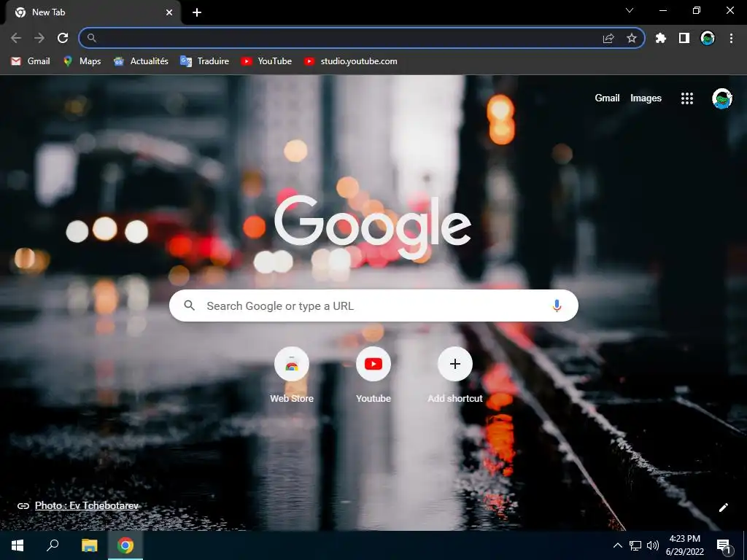
Task: Open Chrome's three-dot menu
Action: (731, 38)
